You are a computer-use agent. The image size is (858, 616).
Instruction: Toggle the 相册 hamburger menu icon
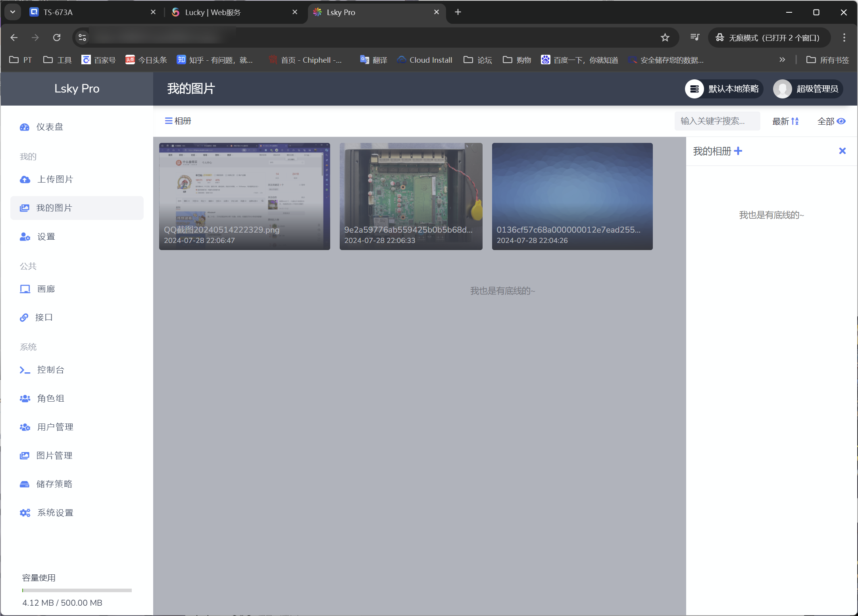[x=169, y=121]
